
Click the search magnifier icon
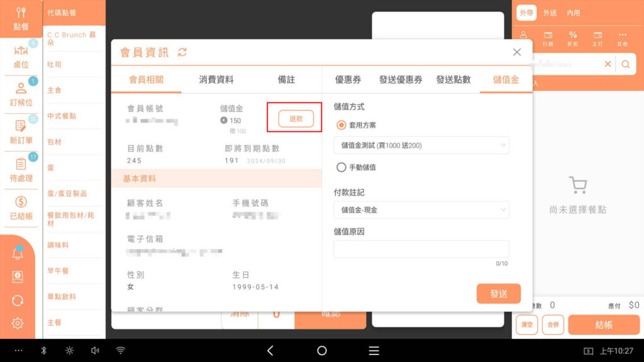click(626, 64)
